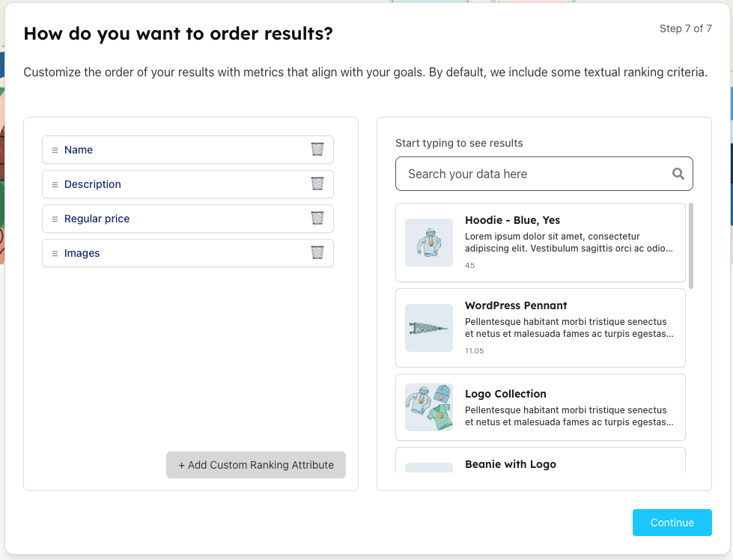Click the results list scrollbar

691,246
